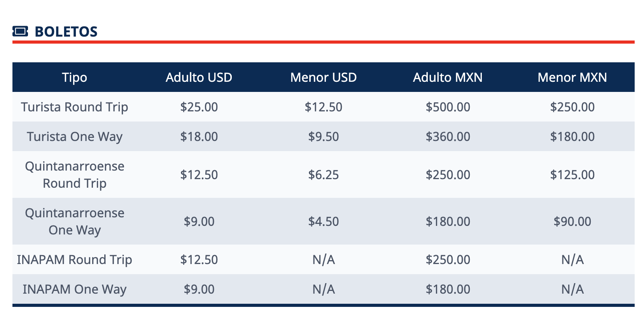Click the ticket icon beside BOLETOS
The image size is (644, 317).
coord(20,31)
